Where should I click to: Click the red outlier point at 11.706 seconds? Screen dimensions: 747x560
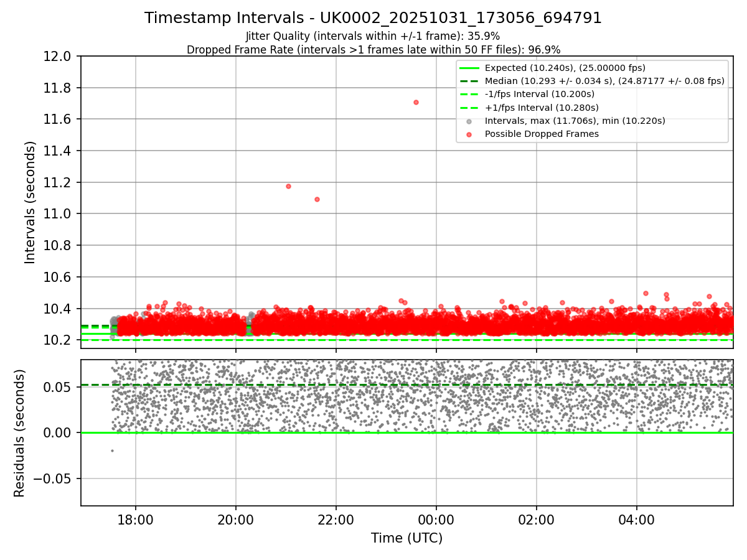[x=416, y=102]
